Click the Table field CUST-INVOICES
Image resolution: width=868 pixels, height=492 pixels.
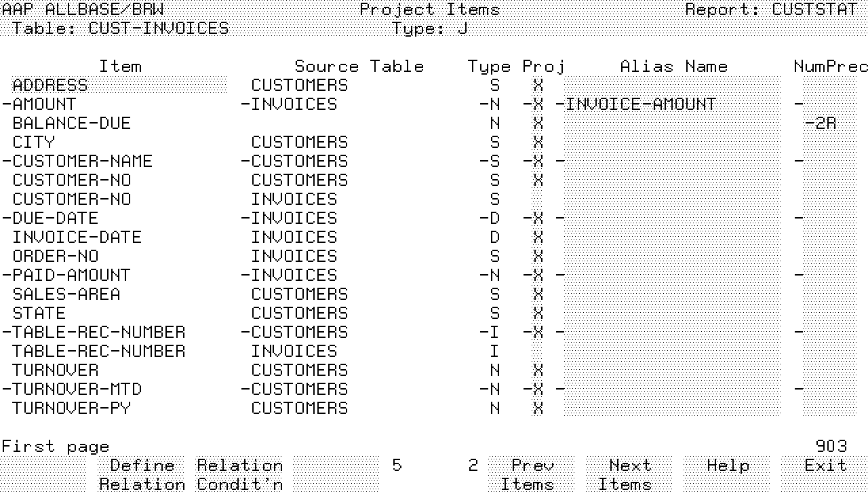point(159,29)
